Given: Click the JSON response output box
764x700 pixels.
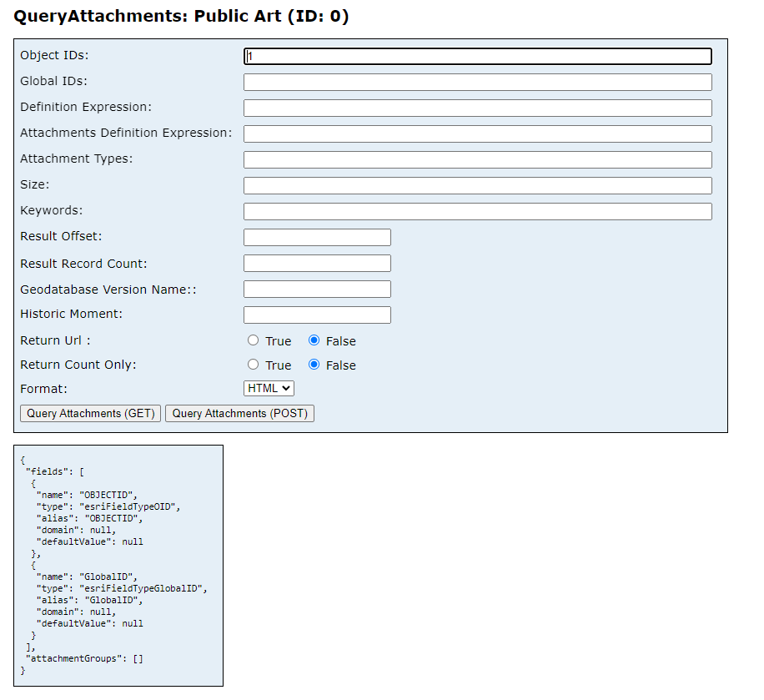Looking at the screenshot, I should click(x=118, y=565).
